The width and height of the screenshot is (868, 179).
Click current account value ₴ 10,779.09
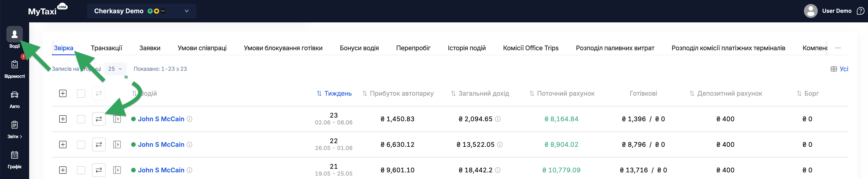(561, 170)
